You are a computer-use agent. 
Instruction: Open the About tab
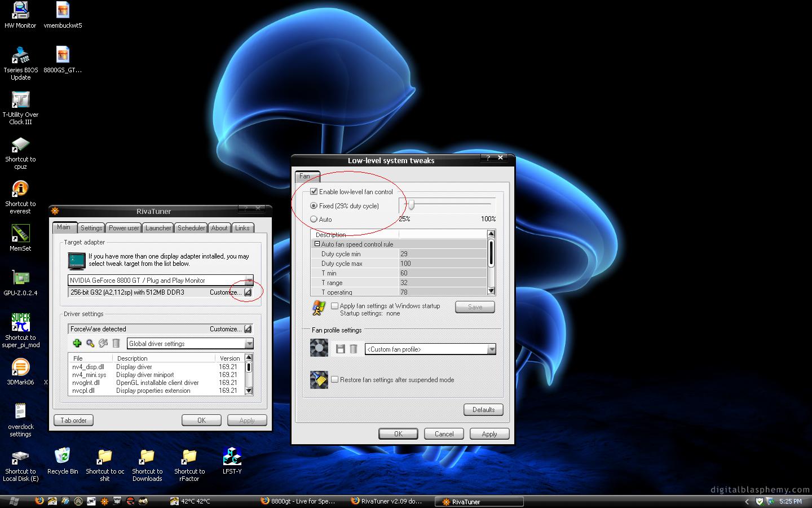219,228
